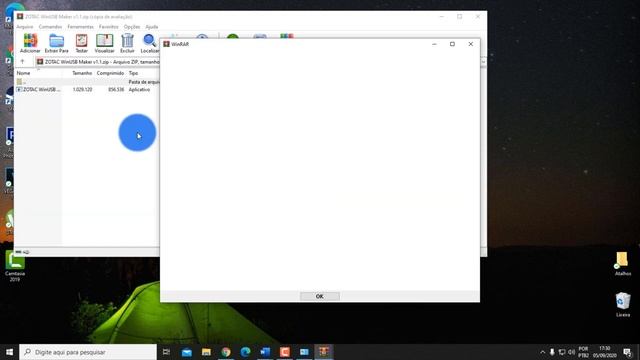Open the Comandos menu

tap(50, 27)
